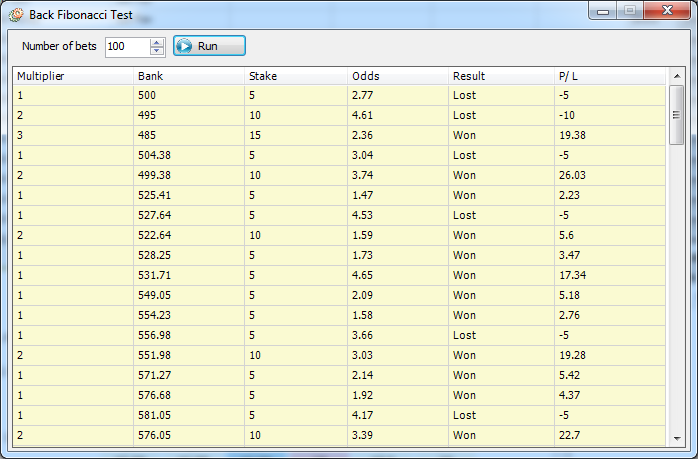Click the P/L value 5.42

(x=569, y=376)
